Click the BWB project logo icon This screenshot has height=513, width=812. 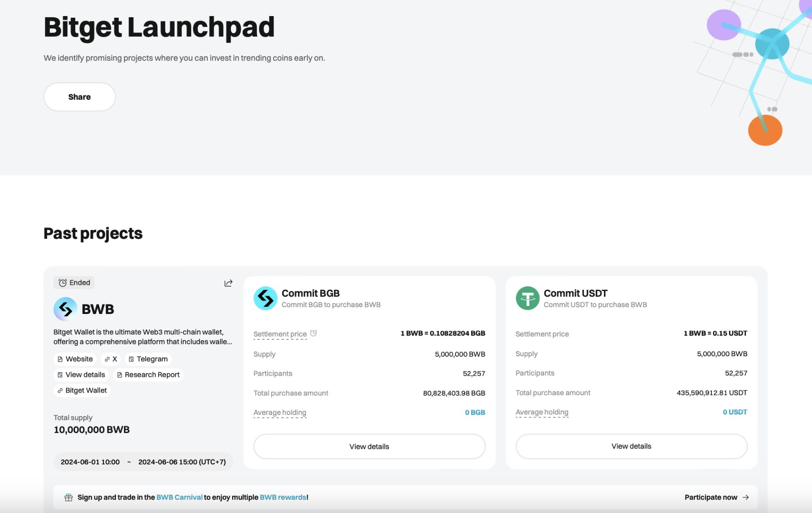[x=65, y=309]
